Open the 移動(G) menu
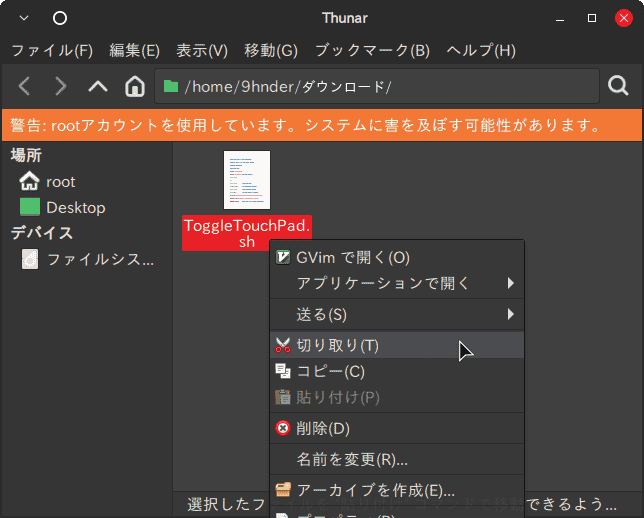This screenshot has width=644, height=518. click(x=271, y=51)
